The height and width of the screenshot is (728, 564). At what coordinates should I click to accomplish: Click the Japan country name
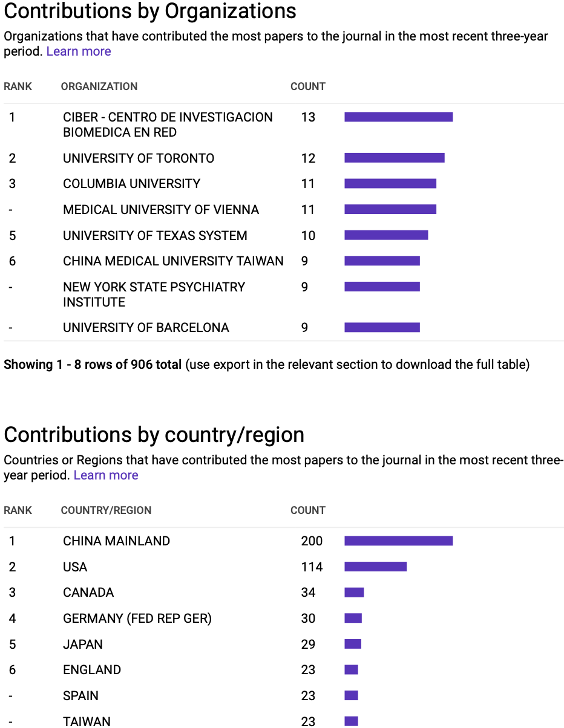pyautogui.click(x=83, y=644)
